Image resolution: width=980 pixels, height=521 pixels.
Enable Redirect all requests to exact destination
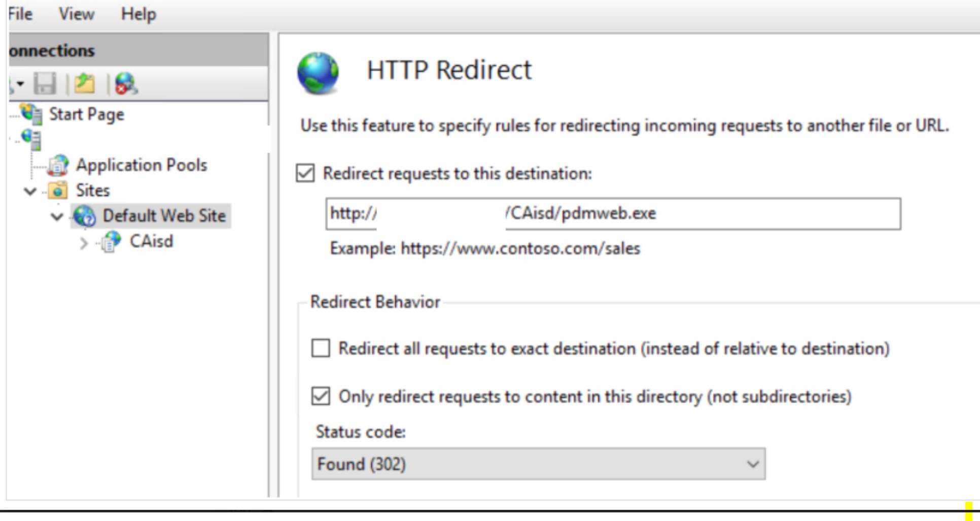pyautogui.click(x=321, y=349)
